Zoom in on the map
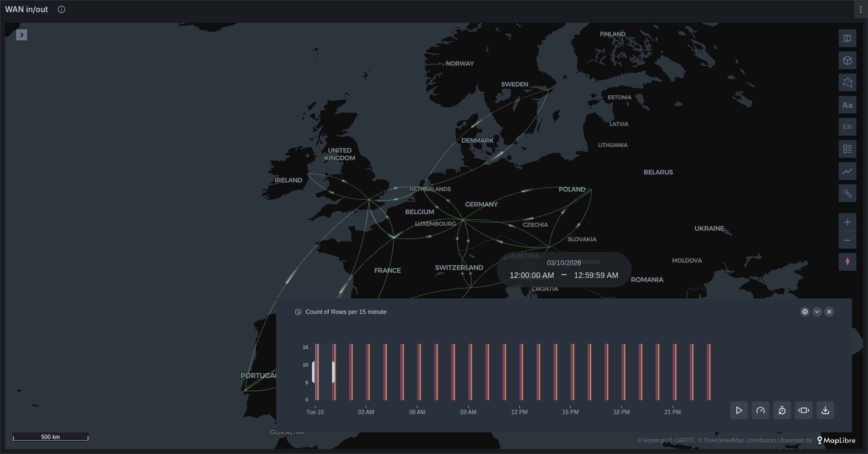Viewport: 868px width, 454px height. point(847,222)
